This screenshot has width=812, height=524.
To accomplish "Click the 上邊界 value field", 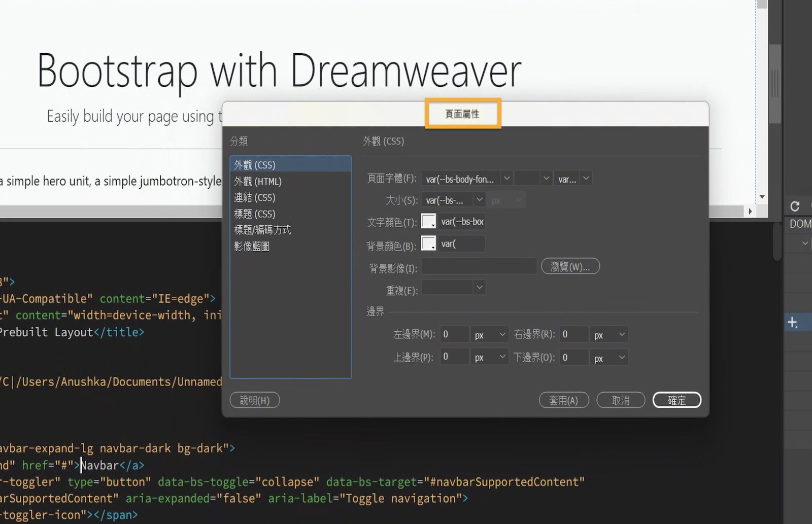I will click(454, 357).
